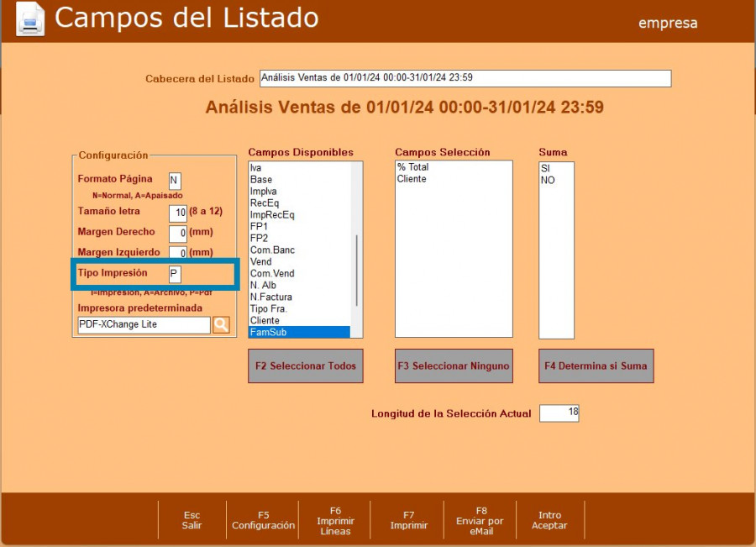Screen dimensions: 756x547
Task: Select F6 Imprimir Líneas option
Action: pos(335,520)
